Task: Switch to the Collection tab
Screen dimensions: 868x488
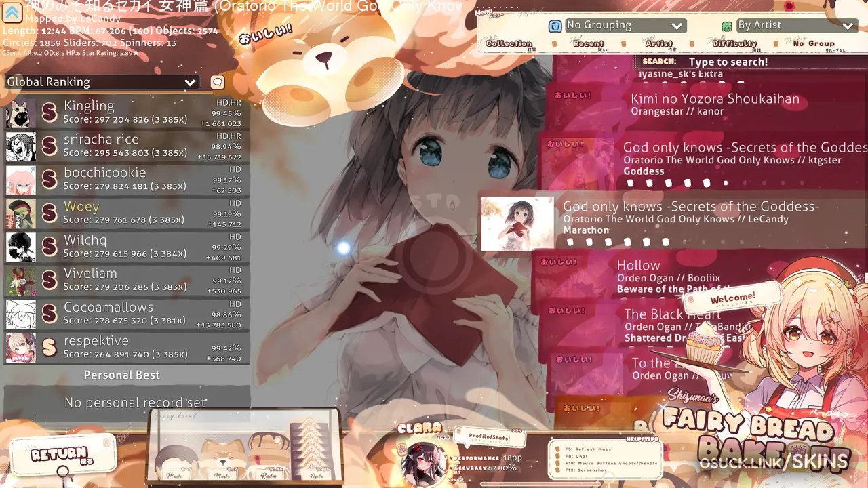Action: coord(509,44)
